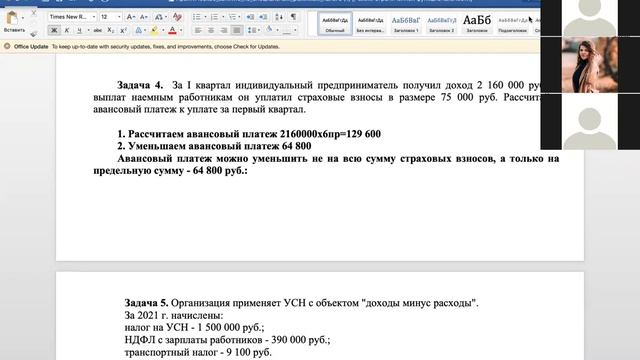
Task: Click the text 'предельную сумму - 64 800 руб.:'
Action: tap(170, 171)
